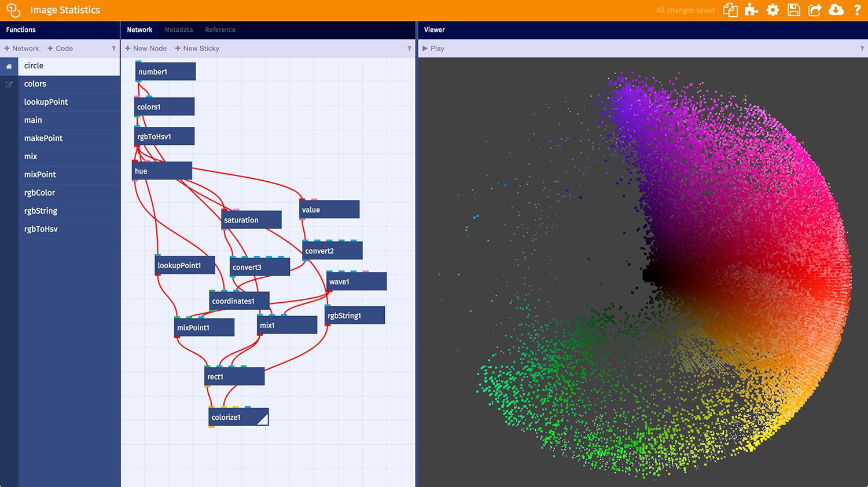Viewport: 868px width, 487px height.
Task: Create a new function with + Network
Action: [x=21, y=48]
